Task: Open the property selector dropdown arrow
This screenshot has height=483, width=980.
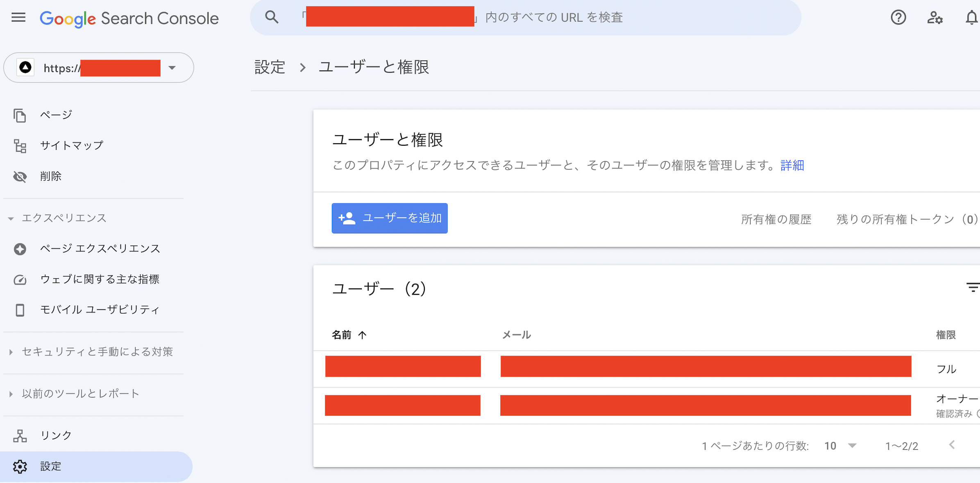Action: click(x=172, y=68)
